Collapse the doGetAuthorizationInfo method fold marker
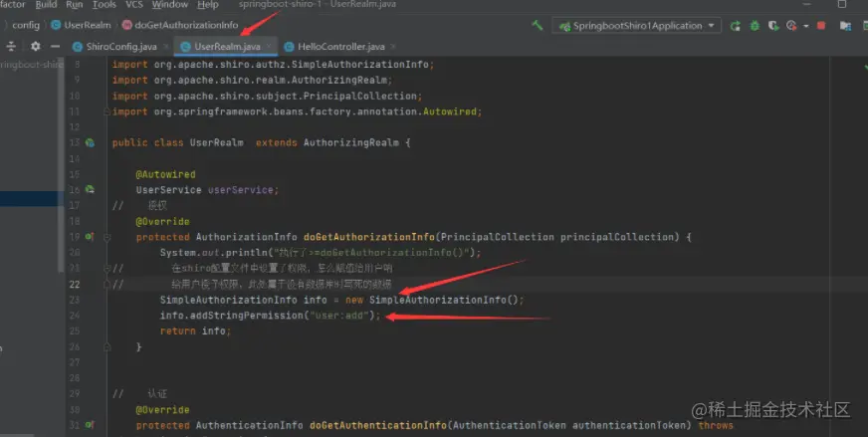This screenshot has height=437, width=868. (107, 237)
